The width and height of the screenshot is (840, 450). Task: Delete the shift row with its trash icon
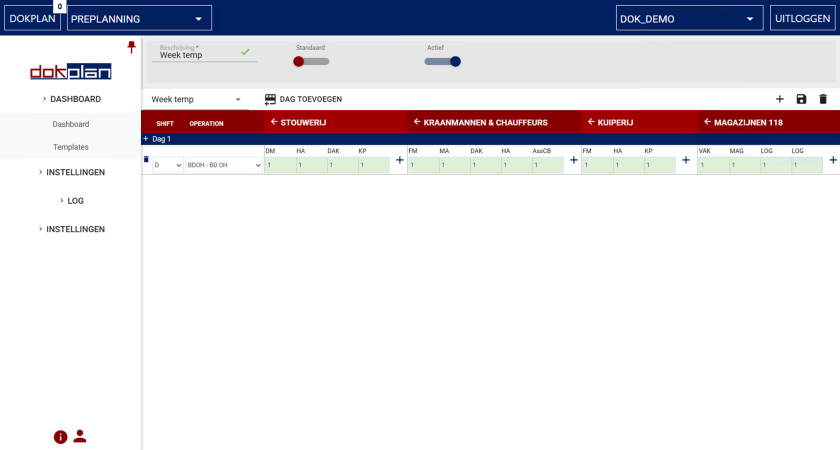coord(146,159)
